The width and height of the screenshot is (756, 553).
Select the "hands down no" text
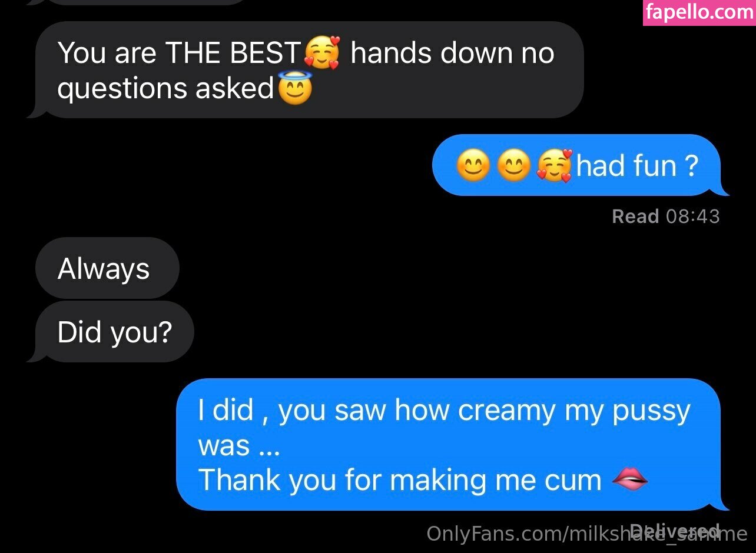pyautogui.click(x=453, y=53)
